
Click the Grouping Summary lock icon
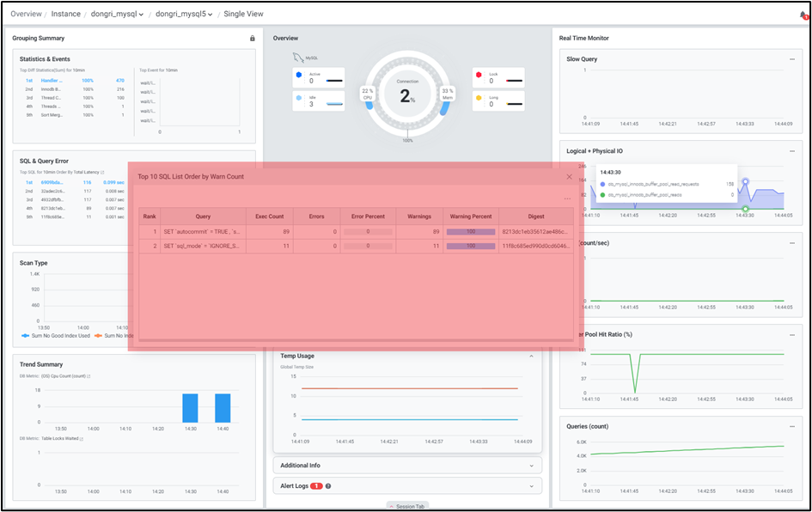252,38
